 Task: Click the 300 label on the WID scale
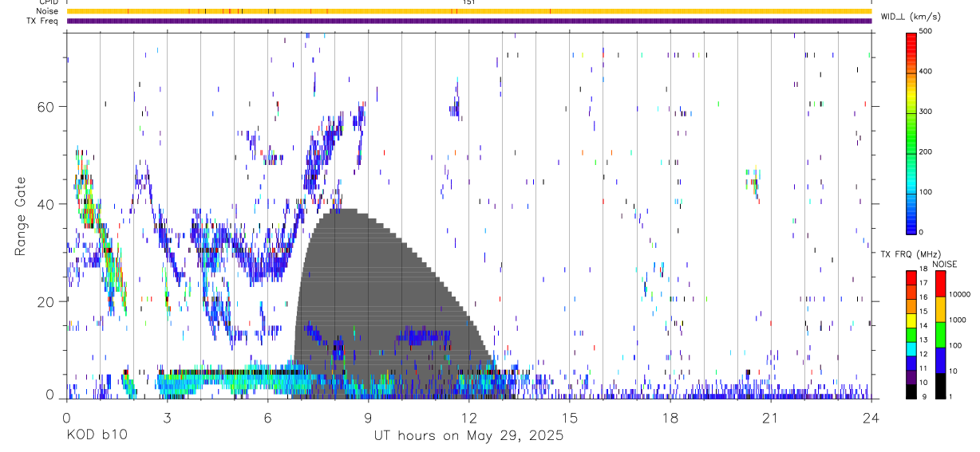927,112
